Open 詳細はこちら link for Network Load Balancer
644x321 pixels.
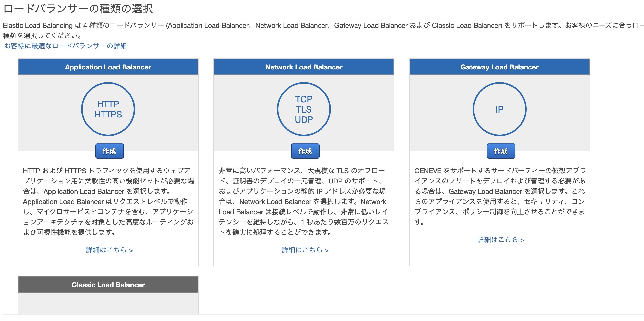pyautogui.click(x=305, y=250)
